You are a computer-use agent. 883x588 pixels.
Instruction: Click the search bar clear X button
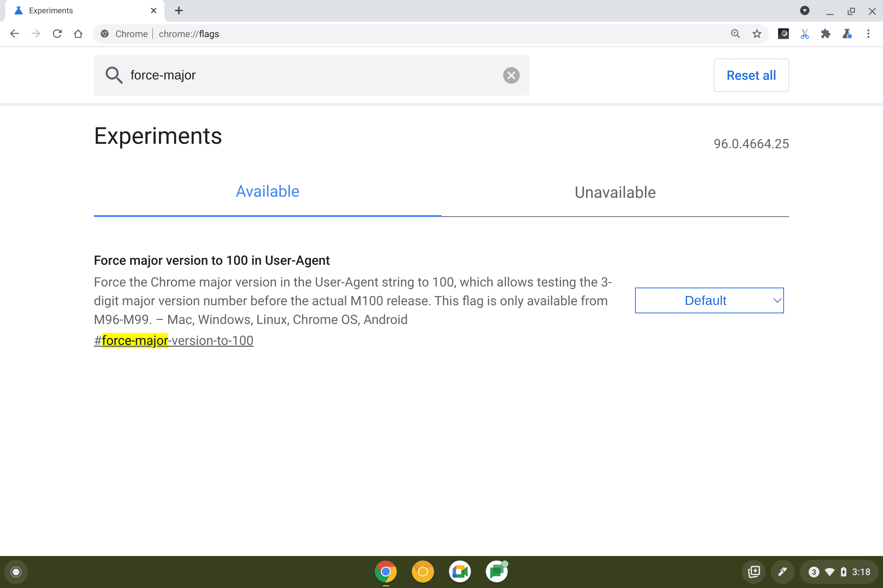point(511,75)
